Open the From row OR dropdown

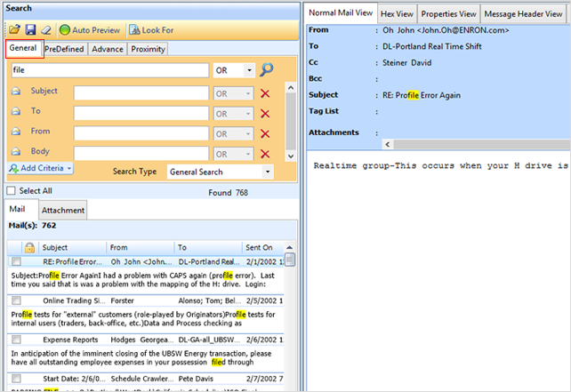click(233, 134)
